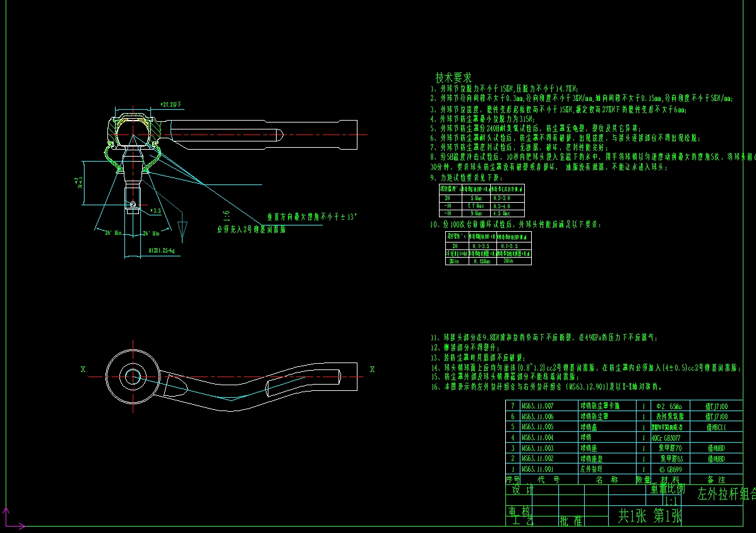Image resolution: width=756 pixels, height=533 pixels.
Task: Click requirement line 12 above the parts list
Action: coord(465,347)
